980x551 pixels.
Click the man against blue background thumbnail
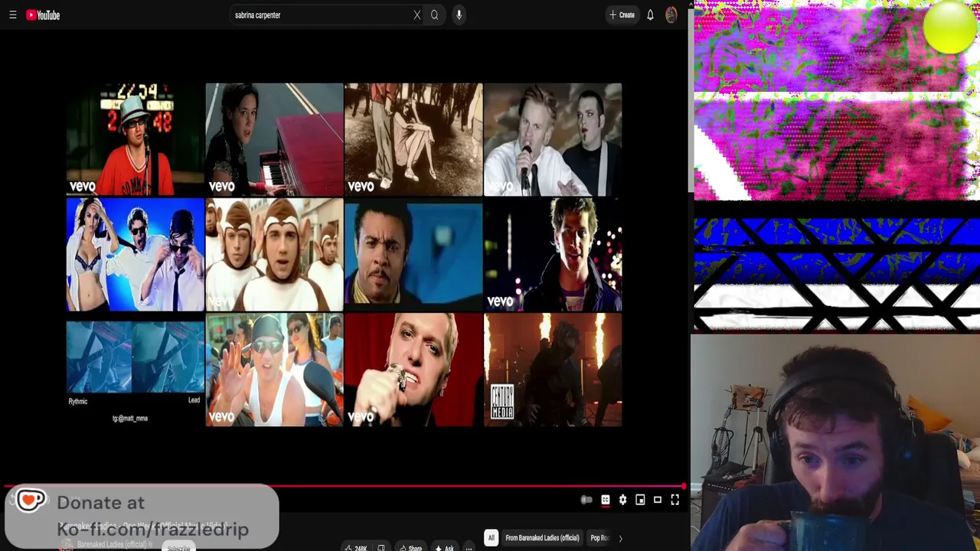click(413, 255)
